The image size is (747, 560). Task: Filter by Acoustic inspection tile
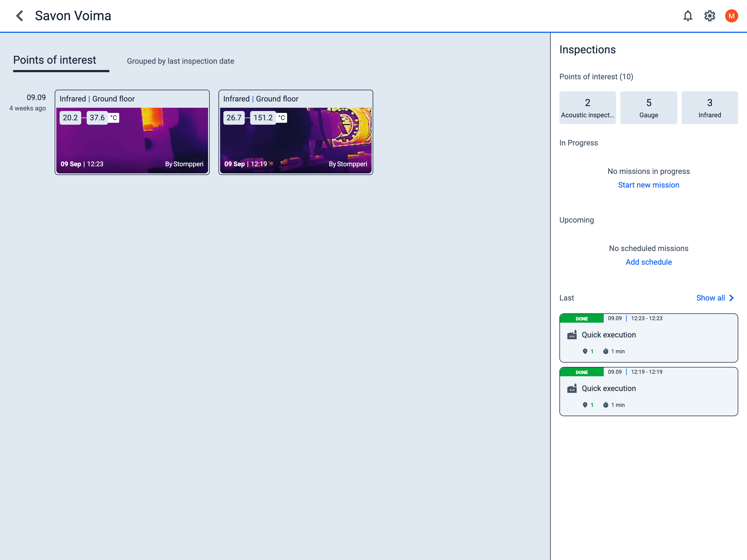coord(587,108)
